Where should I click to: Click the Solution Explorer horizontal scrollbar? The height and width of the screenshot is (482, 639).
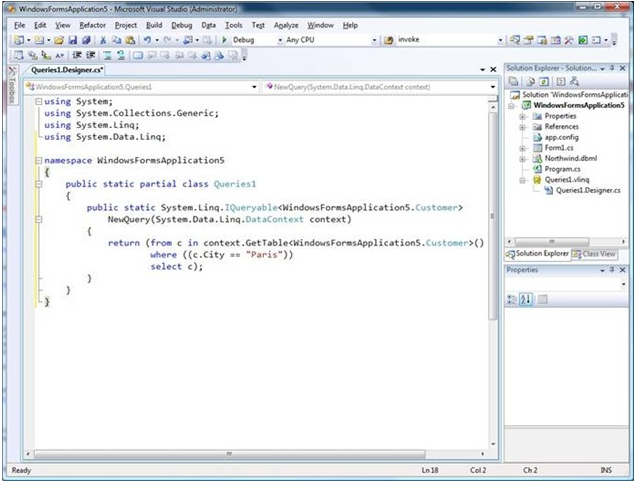click(x=566, y=242)
